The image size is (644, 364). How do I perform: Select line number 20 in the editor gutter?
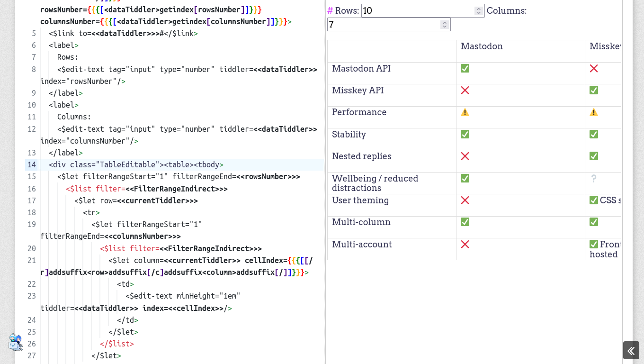pyautogui.click(x=32, y=248)
